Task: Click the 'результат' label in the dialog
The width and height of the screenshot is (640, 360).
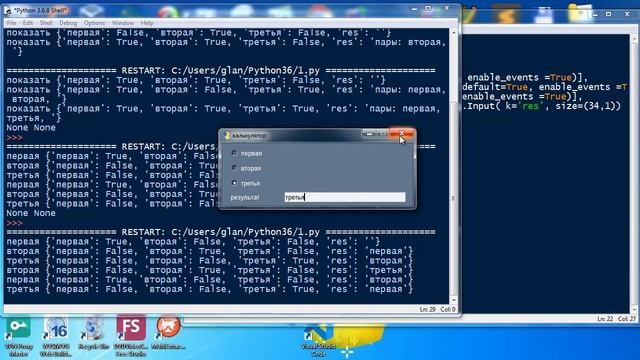Action: pos(245,198)
